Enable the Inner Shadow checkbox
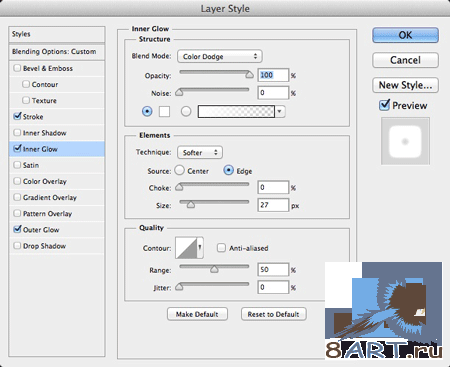The height and width of the screenshot is (367, 450). tap(17, 132)
